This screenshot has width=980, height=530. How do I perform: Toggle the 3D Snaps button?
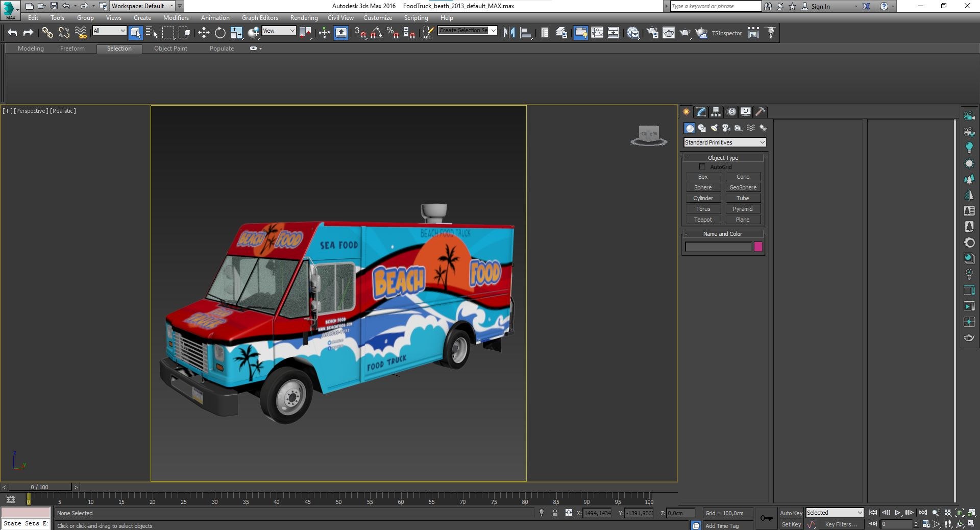pos(360,33)
